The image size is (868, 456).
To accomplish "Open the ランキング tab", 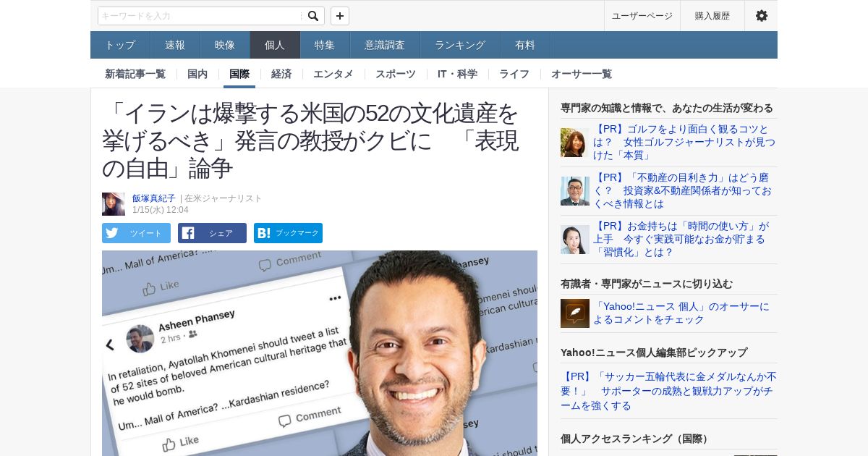I will pos(460,45).
